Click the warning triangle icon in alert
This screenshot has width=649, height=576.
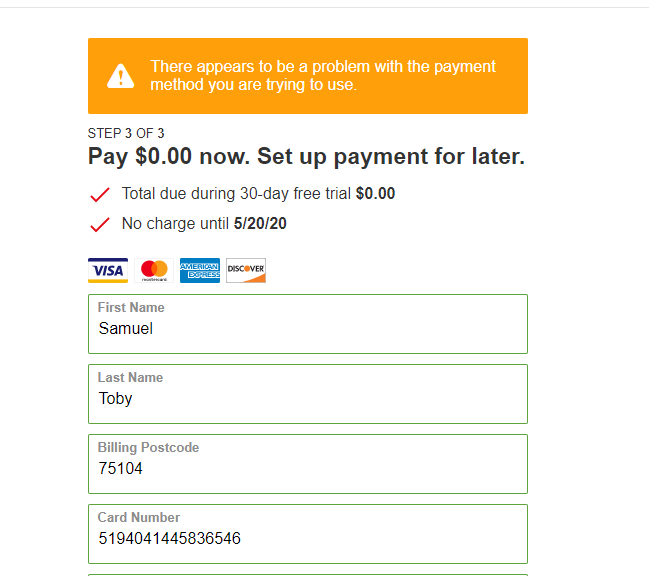(121, 76)
